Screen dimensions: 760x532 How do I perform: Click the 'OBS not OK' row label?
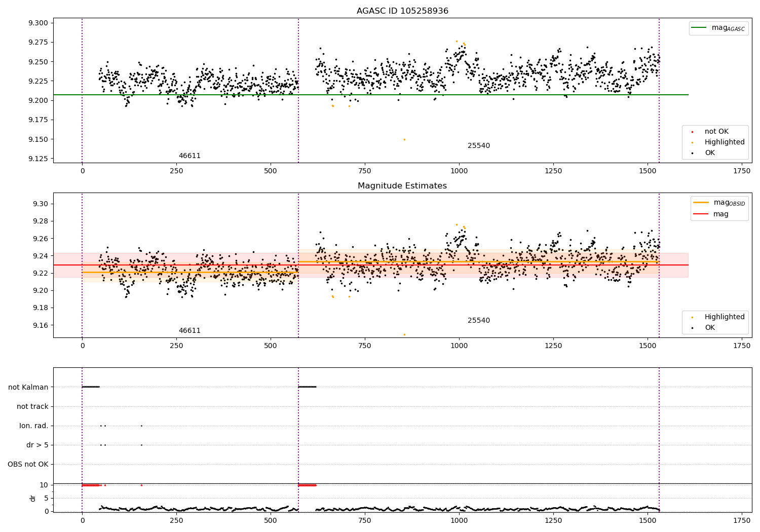pos(28,465)
